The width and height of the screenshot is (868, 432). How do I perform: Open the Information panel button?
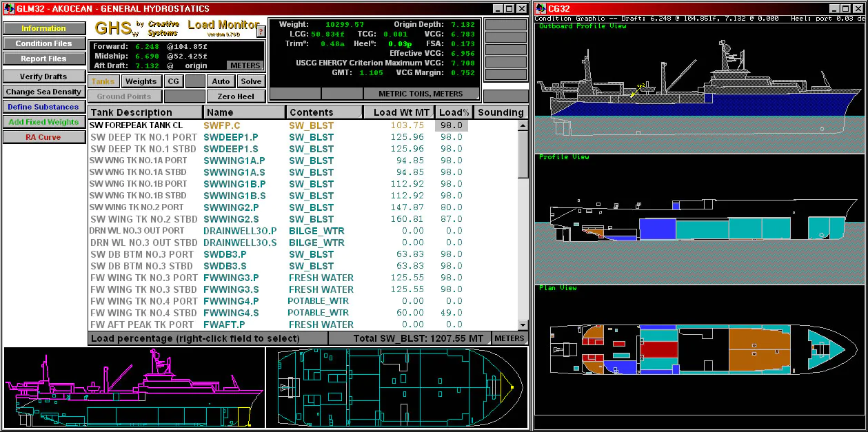pyautogui.click(x=43, y=28)
